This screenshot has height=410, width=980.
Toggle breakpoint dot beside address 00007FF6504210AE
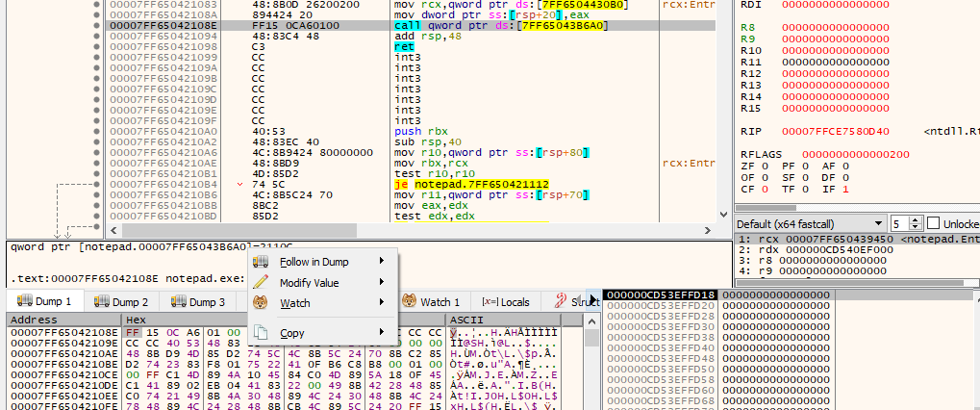(96, 164)
